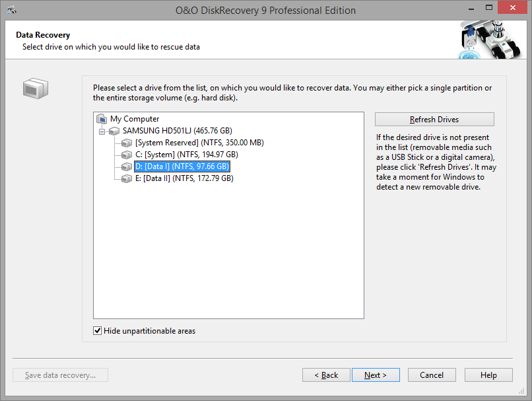Open the Help documentation

[488, 375]
